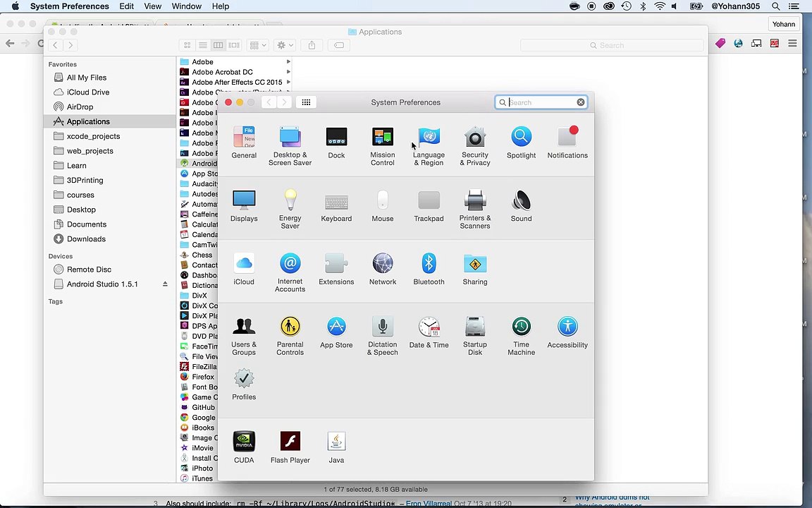Switch Finder to list view
Image resolution: width=812 pixels, height=508 pixels.
click(202, 45)
